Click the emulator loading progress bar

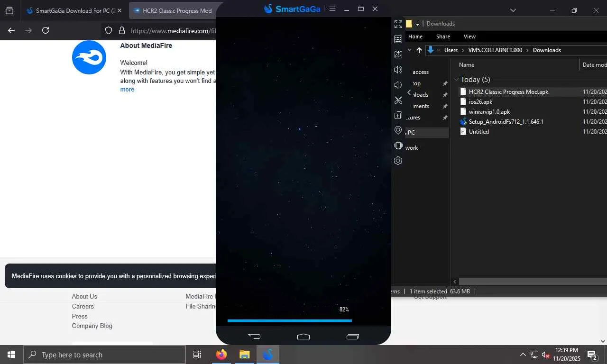[290, 321]
